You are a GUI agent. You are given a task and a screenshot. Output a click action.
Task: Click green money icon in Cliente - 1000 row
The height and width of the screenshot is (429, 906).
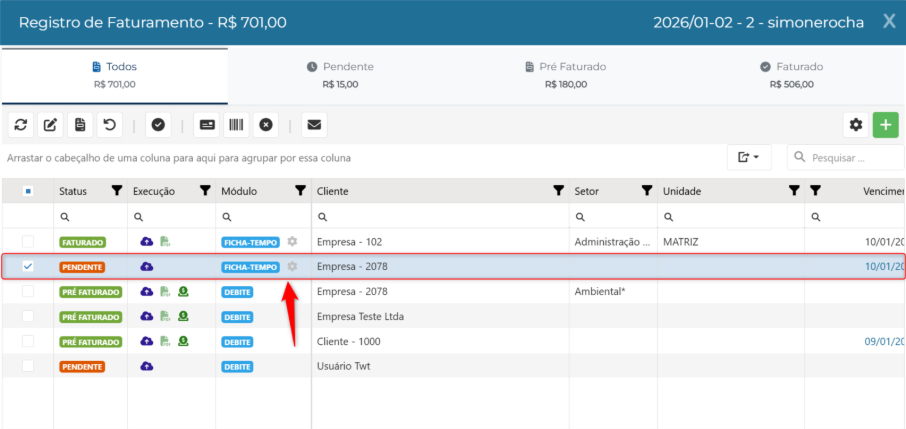click(x=183, y=341)
